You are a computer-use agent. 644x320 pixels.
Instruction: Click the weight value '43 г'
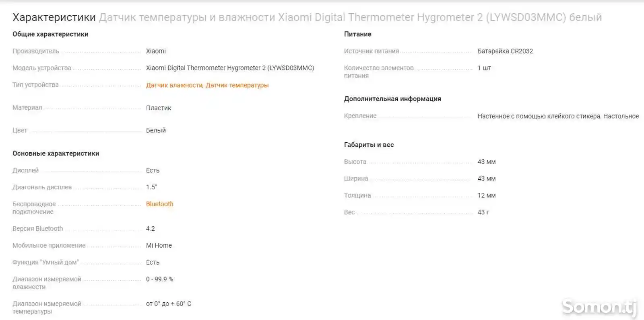pos(483,212)
